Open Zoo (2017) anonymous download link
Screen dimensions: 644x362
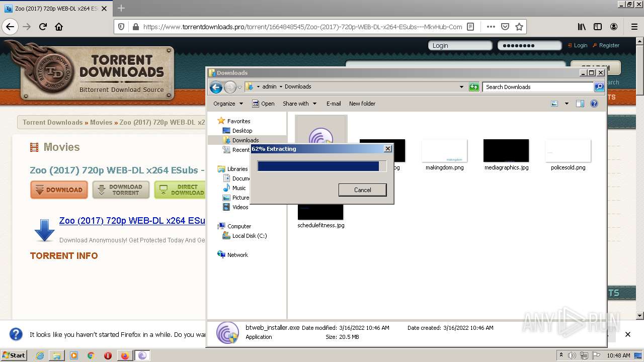click(132, 221)
